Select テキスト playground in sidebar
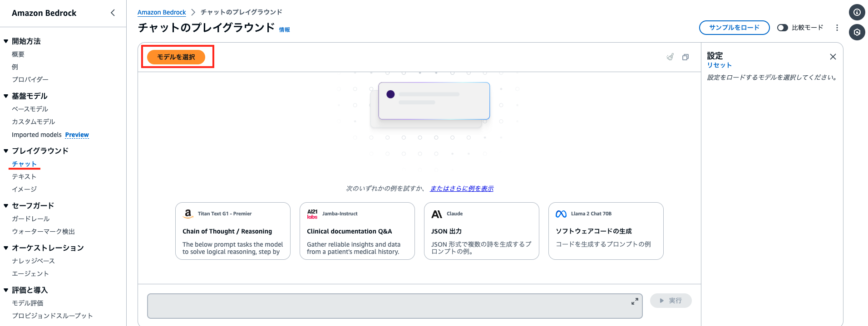Viewport: 868px width, 326px height. [24, 177]
